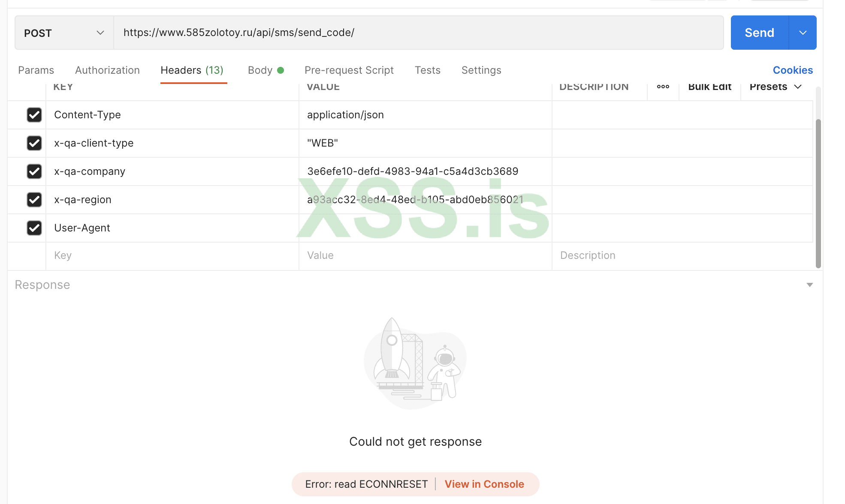Expand the Send button arrow menu
The width and height of the screenshot is (845, 504).
[803, 33]
